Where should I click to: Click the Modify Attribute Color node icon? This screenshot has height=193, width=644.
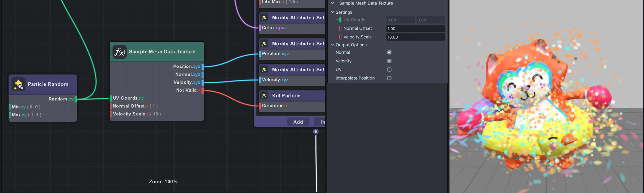coord(264,18)
